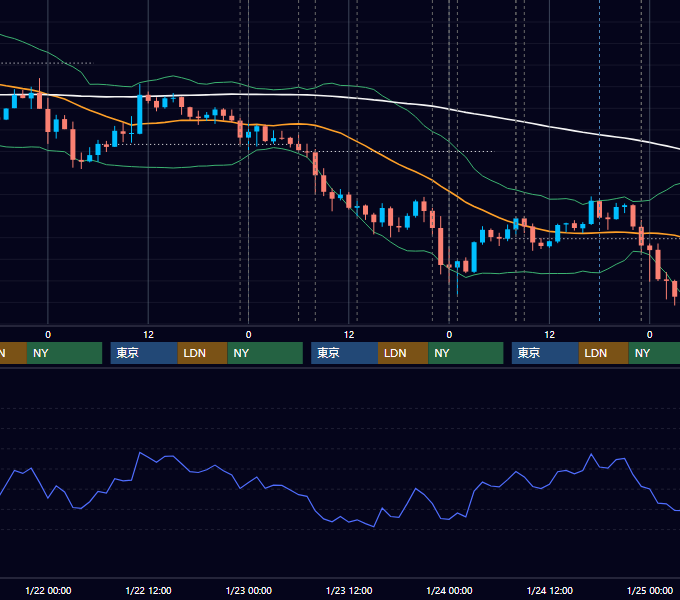Click the LDN session block on 1/24

pyautogui.click(x=604, y=353)
